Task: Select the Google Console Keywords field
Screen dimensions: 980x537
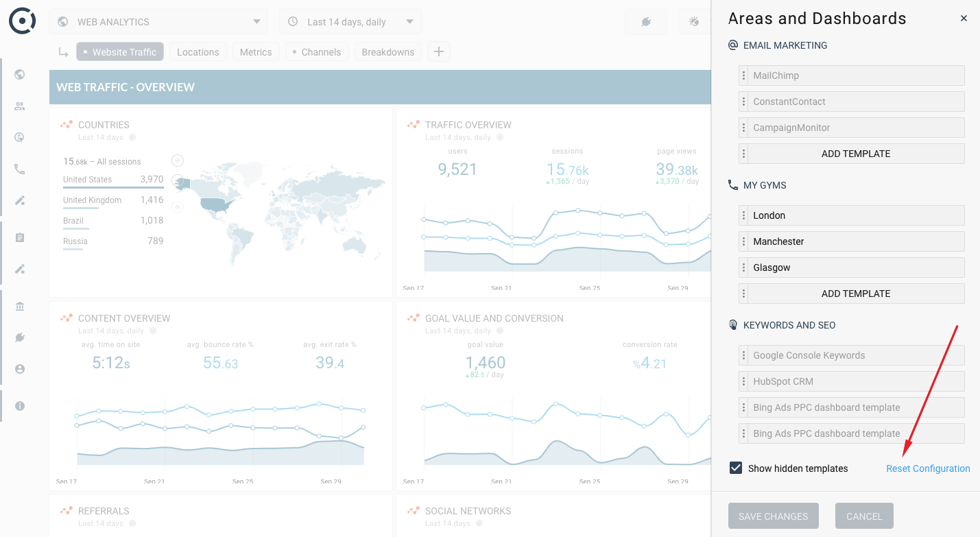Action: tap(856, 355)
